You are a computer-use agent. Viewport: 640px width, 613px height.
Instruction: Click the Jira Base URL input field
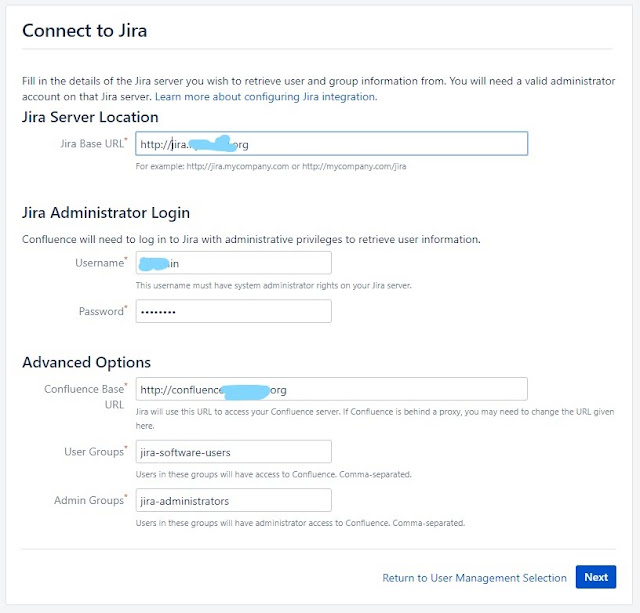point(331,144)
